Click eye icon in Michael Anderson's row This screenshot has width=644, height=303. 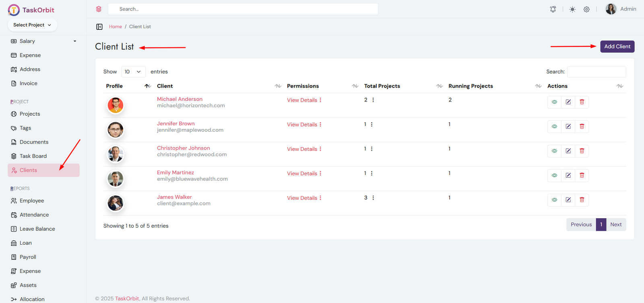click(554, 102)
